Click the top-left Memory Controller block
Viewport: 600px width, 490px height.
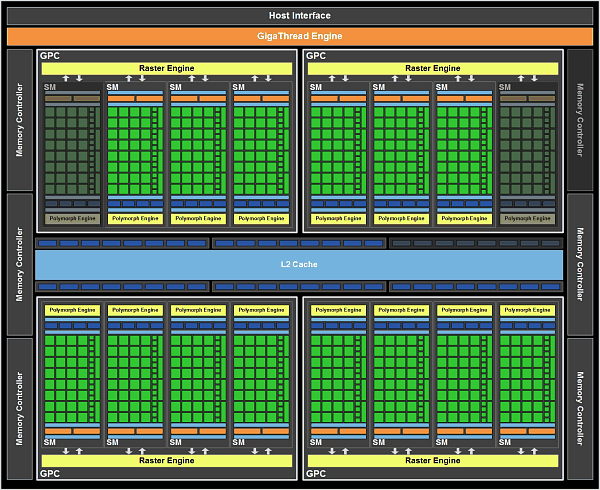point(20,120)
